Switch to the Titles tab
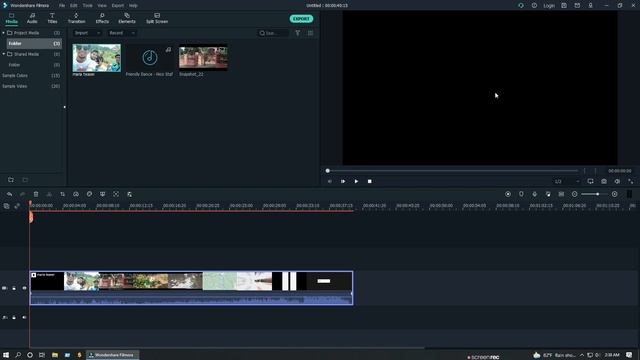Screen dimensions: 640x360 [x=52, y=18]
